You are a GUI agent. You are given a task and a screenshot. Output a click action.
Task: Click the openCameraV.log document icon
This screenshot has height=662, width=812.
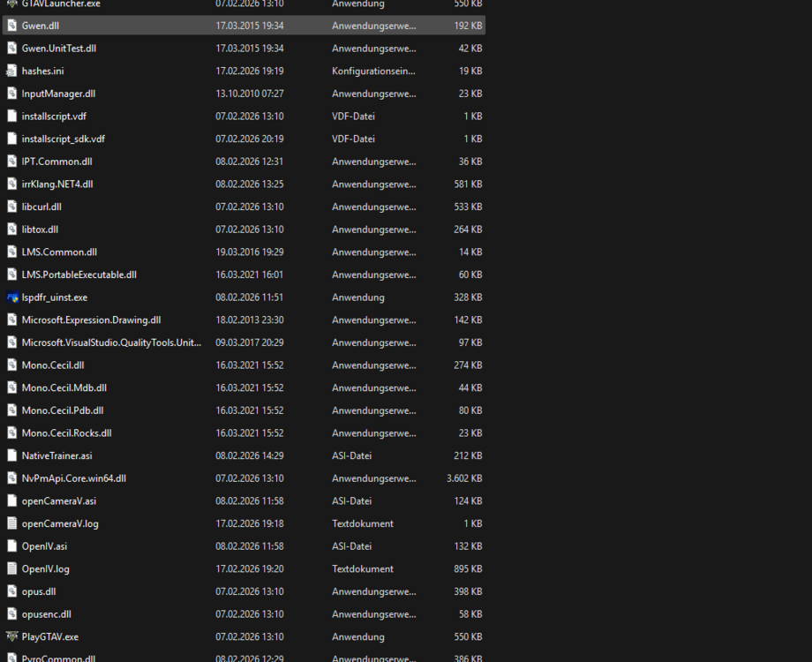pos(12,523)
